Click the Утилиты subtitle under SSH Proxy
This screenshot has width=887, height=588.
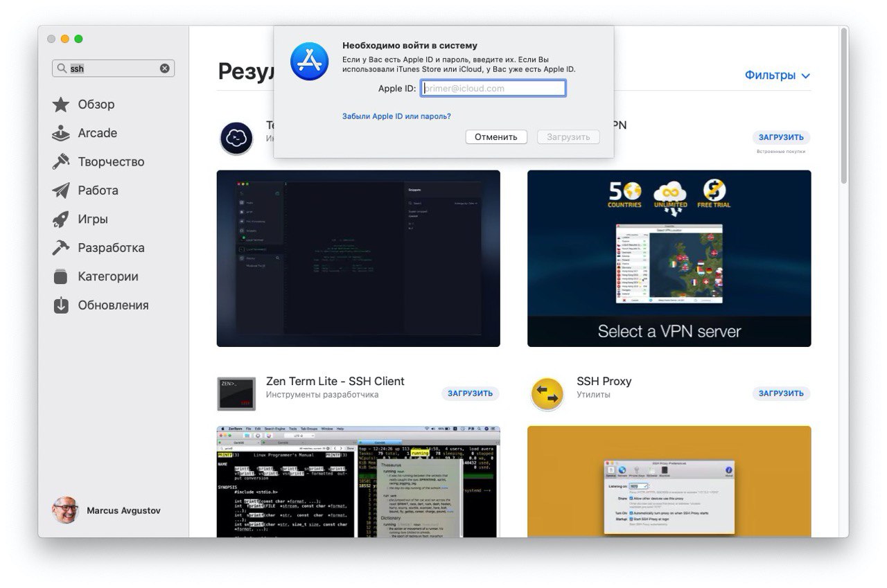coord(593,395)
